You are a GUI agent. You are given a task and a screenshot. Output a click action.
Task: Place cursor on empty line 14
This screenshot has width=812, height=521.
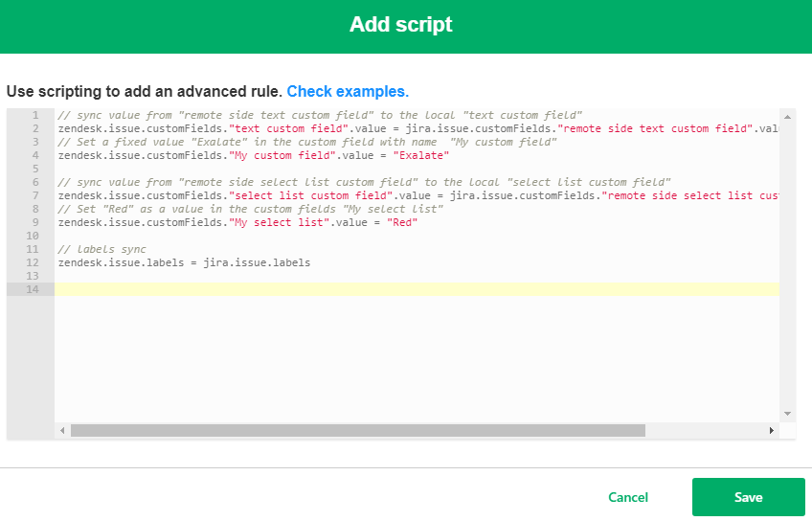click(x=417, y=289)
